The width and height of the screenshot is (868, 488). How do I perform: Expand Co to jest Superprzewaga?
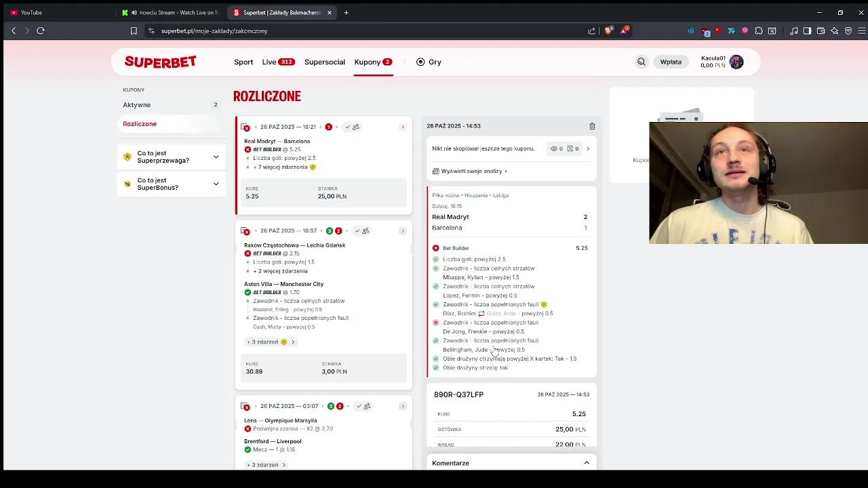[x=172, y=157]
